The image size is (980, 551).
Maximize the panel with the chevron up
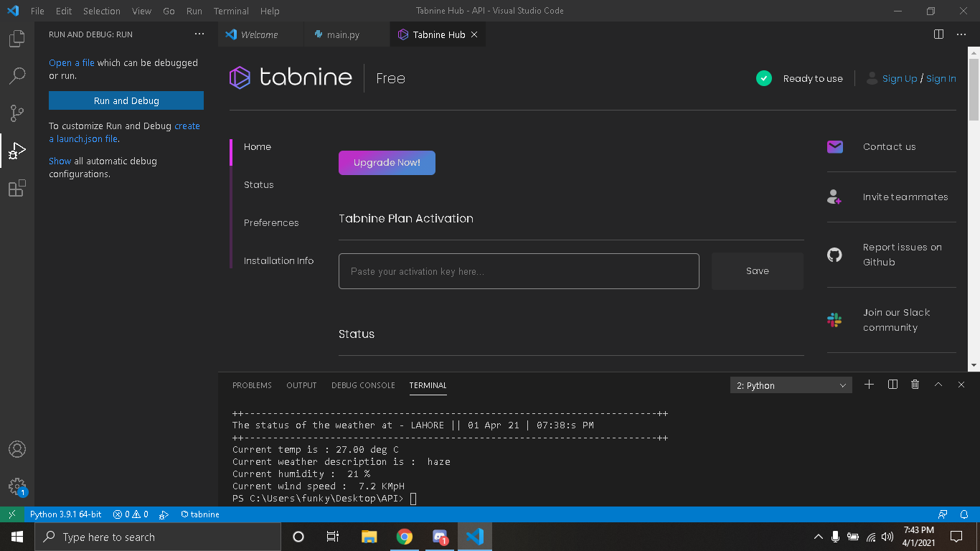click(938, 385)
